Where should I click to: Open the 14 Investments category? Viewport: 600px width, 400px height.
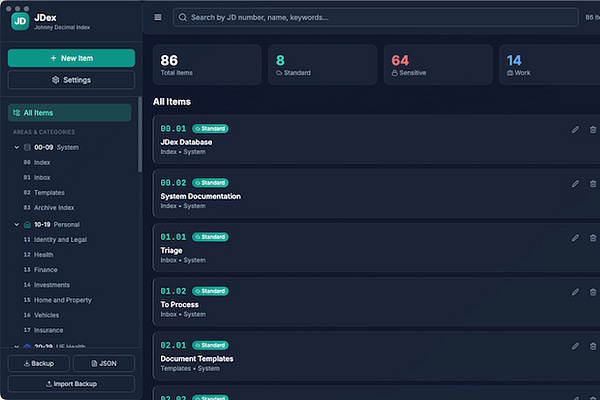47,285
